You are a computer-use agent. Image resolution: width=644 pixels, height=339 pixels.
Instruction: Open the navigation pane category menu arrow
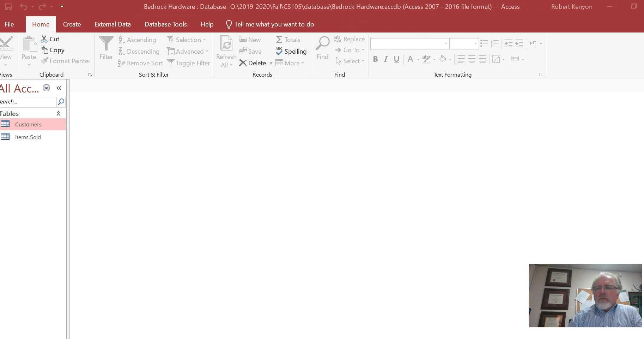pos(46,88)
